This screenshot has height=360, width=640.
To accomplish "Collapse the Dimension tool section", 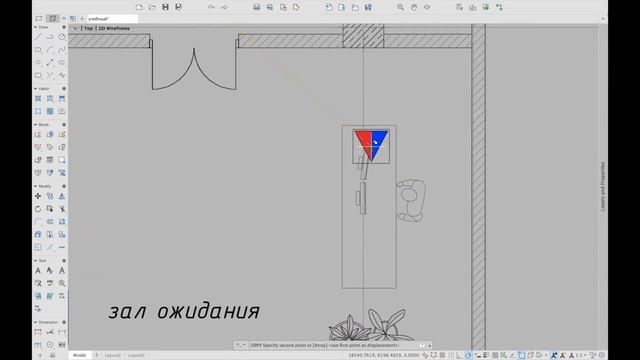I will [x=36, y=322].
